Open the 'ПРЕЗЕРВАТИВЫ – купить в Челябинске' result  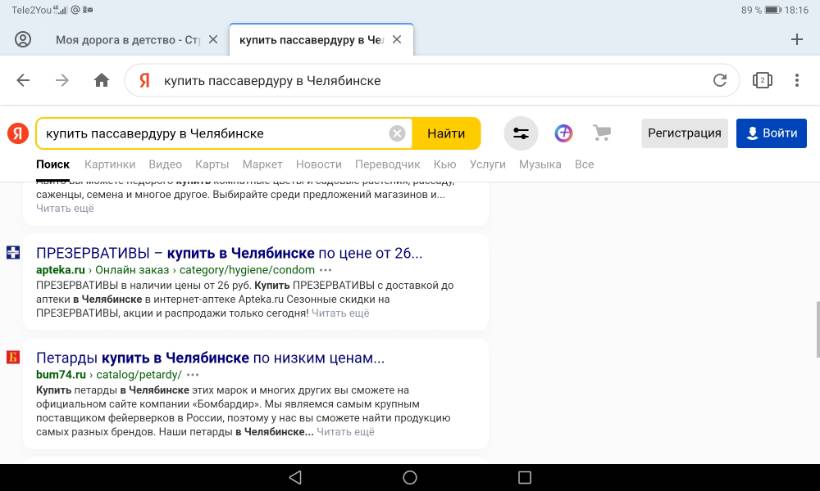pyautogui.click(x=229, y=253)
